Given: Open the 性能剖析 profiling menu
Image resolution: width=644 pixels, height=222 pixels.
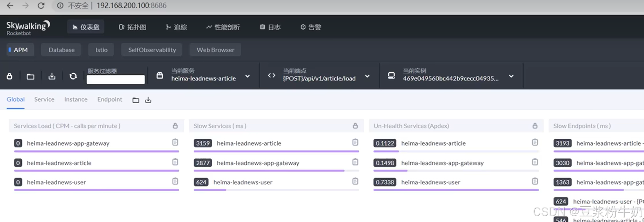Looking at the screenshot, I should coord(223,27).
